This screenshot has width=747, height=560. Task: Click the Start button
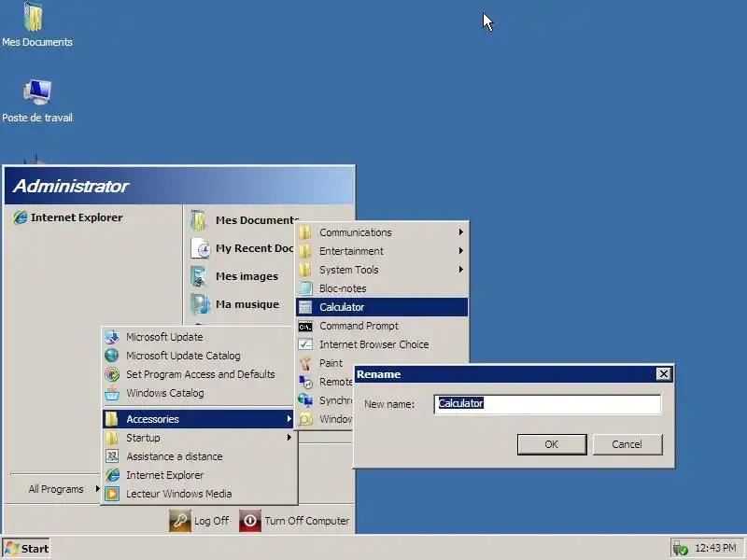click(27, 549)
